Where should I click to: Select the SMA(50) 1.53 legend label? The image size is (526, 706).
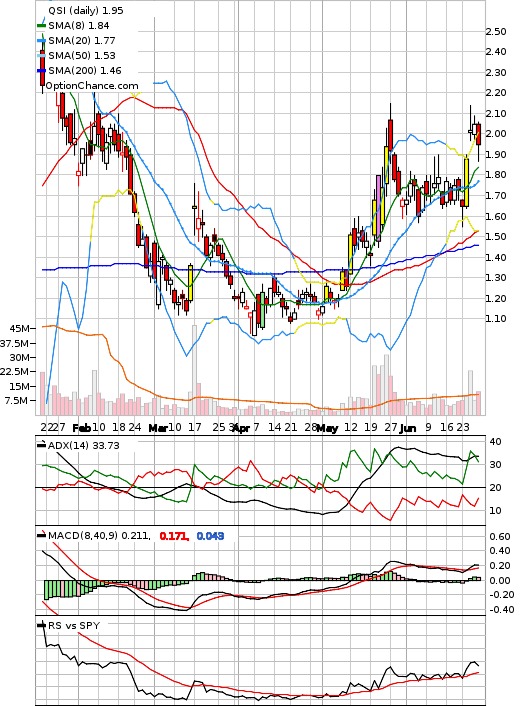[82, 55]
